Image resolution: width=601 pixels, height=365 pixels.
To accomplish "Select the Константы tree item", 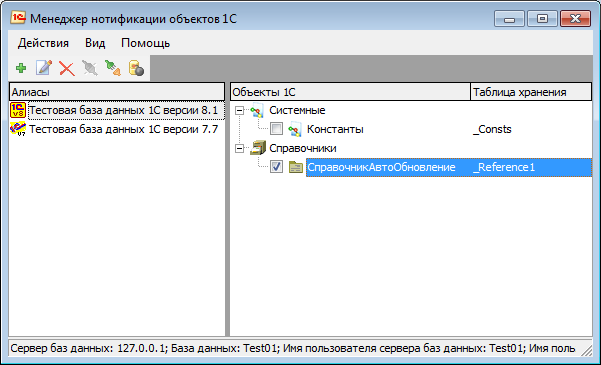I will (x=335, y=129).
